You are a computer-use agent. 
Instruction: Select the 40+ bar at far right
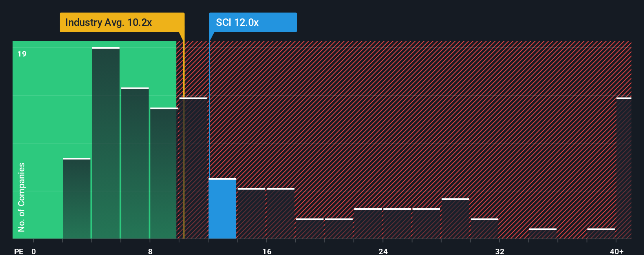pos(624,168)
